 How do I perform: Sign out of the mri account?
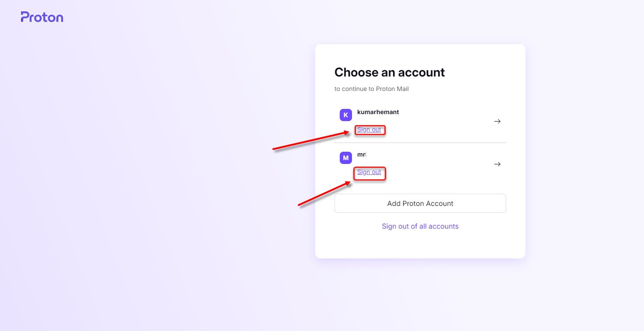point(369,172)
